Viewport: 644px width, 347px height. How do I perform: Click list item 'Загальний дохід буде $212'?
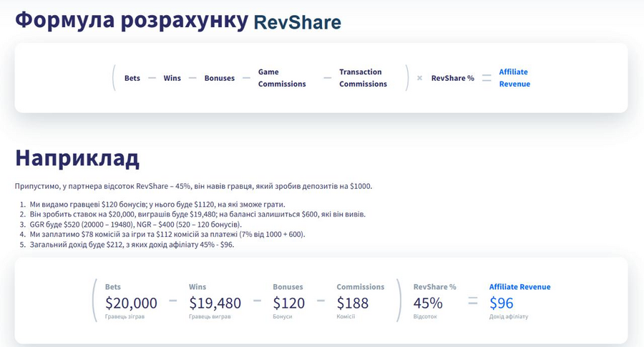pyautogui.click(x=132, y=245)
